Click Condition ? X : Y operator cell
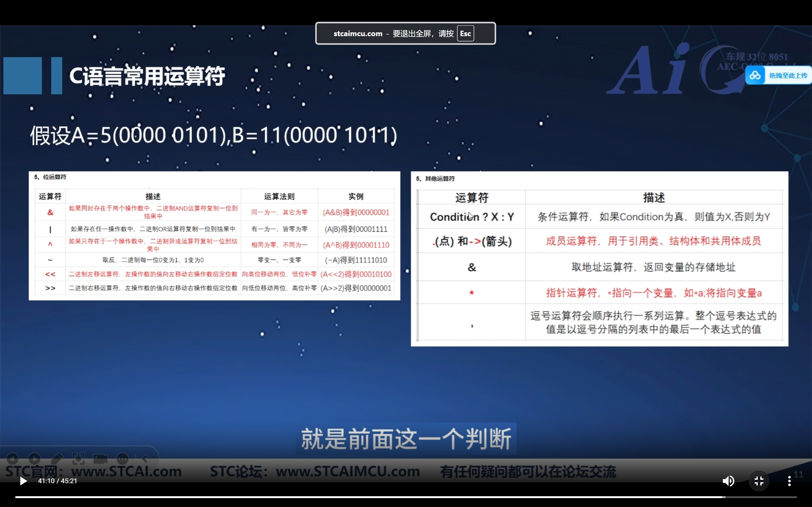 tap(472, 217)
